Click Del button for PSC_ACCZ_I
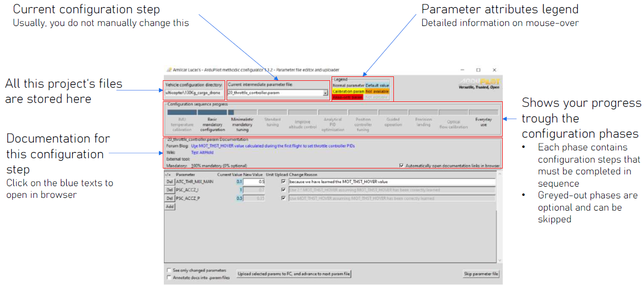 tap(169, 190)
